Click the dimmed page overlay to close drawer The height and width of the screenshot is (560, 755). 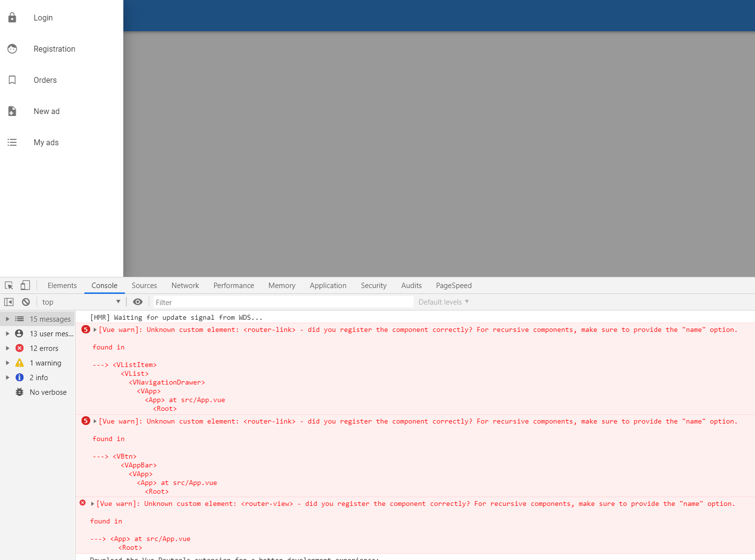coord(439,154)
